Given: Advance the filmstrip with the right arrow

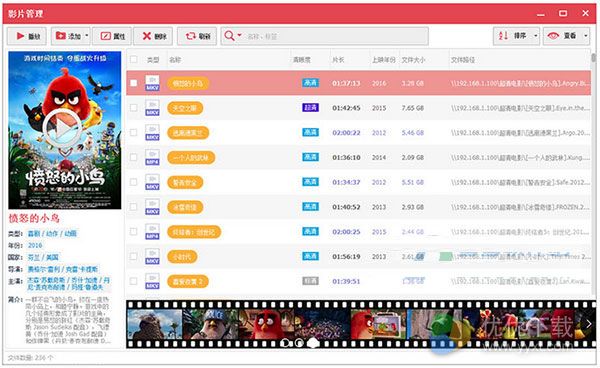Looking at the screenshot, I should click(x=589, y=324).
